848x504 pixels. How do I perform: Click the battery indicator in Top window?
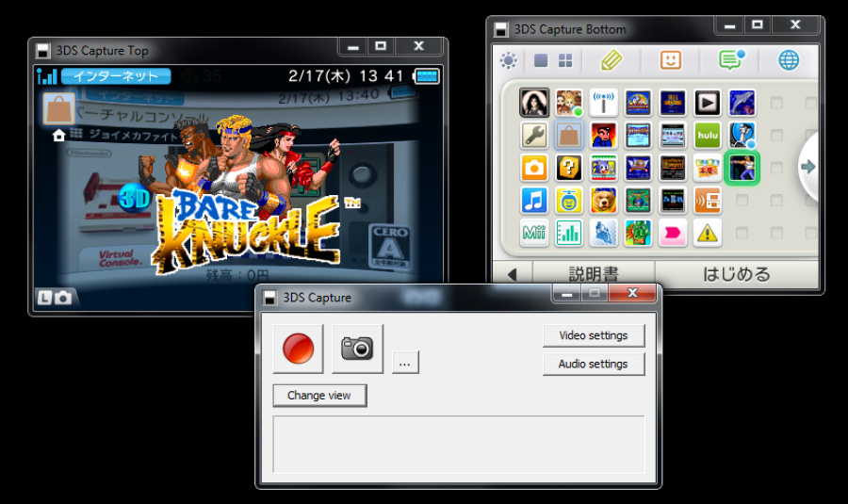pos(426,76)
